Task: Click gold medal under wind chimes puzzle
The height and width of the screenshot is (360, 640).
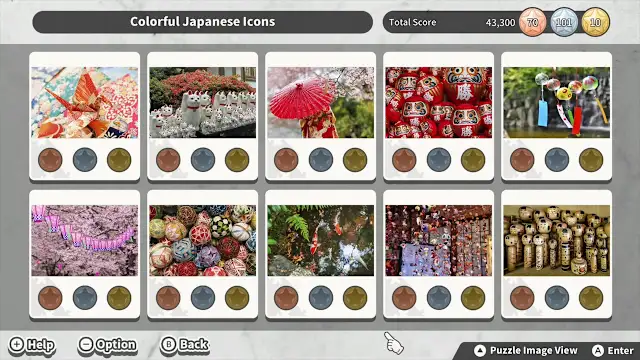Action: point(591,160)
